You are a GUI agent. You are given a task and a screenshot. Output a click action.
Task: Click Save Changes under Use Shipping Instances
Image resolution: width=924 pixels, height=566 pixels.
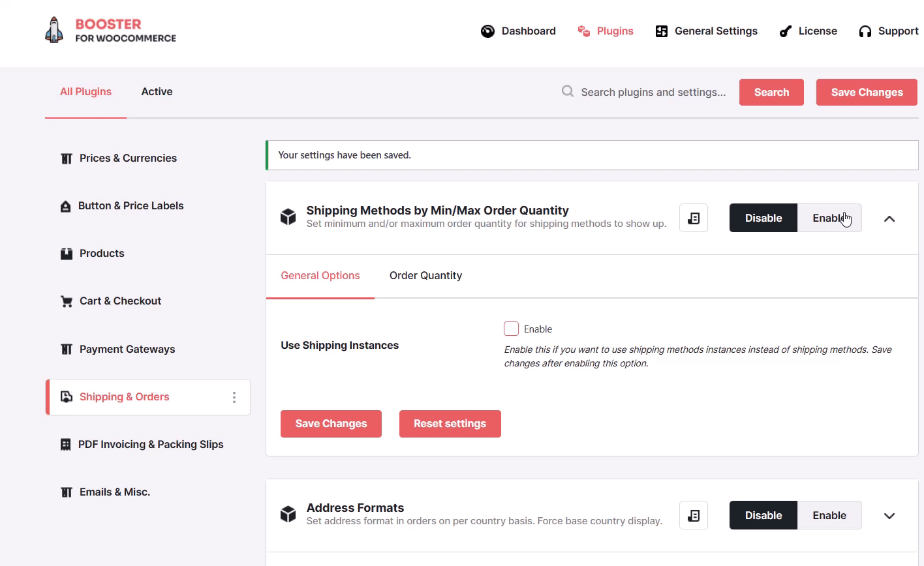pyautogui.click(x=331, y=424)
